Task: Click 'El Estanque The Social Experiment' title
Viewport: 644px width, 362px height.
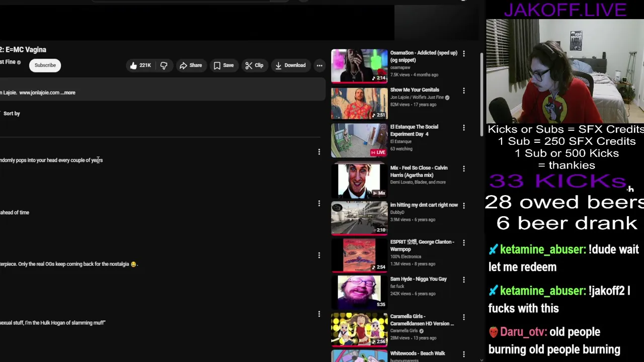Action: [414, 131]
